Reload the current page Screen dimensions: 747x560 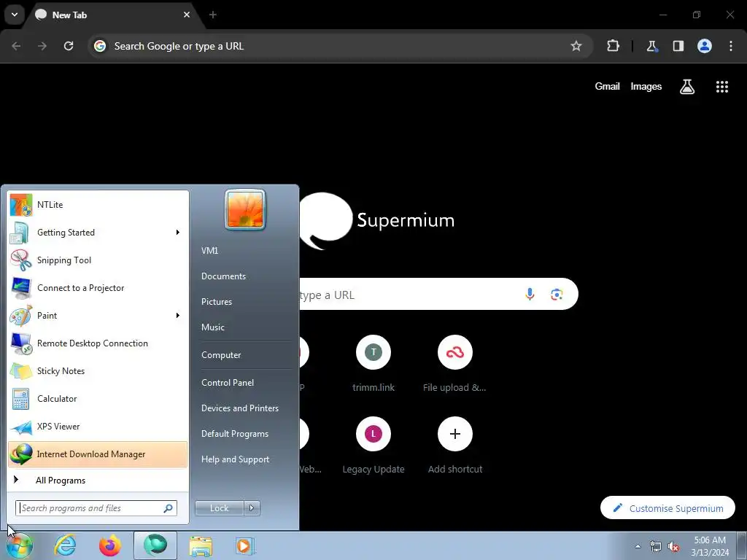point(69,46)
